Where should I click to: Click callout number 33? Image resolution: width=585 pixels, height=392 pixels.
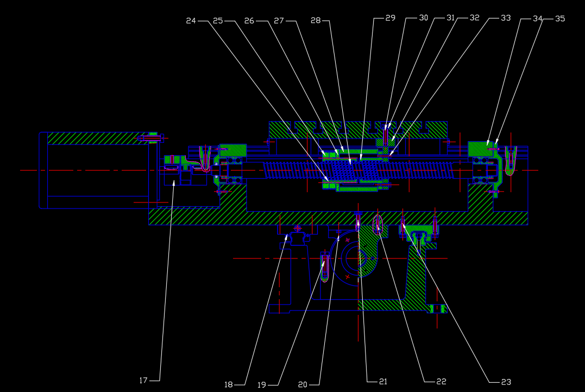(506, 18)
